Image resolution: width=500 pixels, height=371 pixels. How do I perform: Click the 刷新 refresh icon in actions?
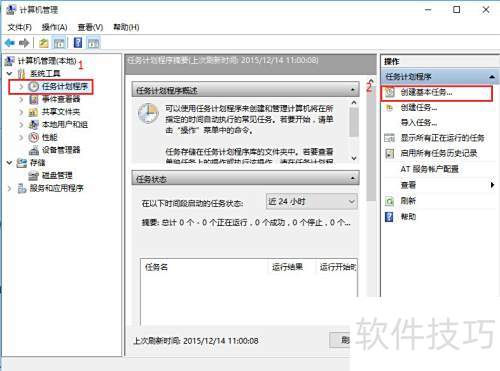tap(389, 201)
